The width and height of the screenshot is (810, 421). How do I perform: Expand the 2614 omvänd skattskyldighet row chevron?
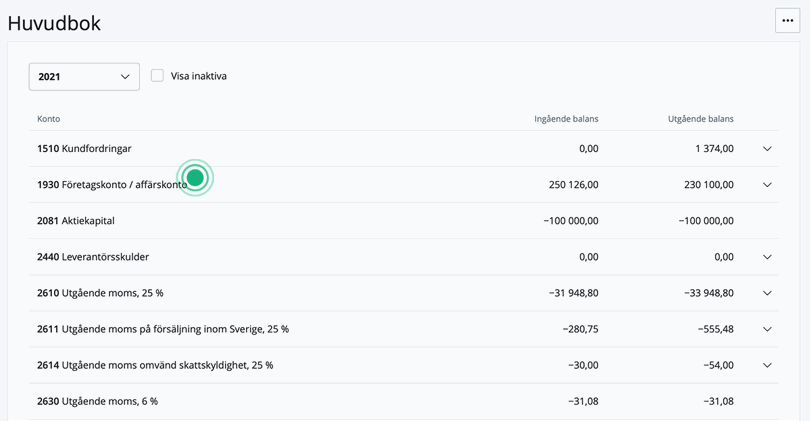coord(767,365)
